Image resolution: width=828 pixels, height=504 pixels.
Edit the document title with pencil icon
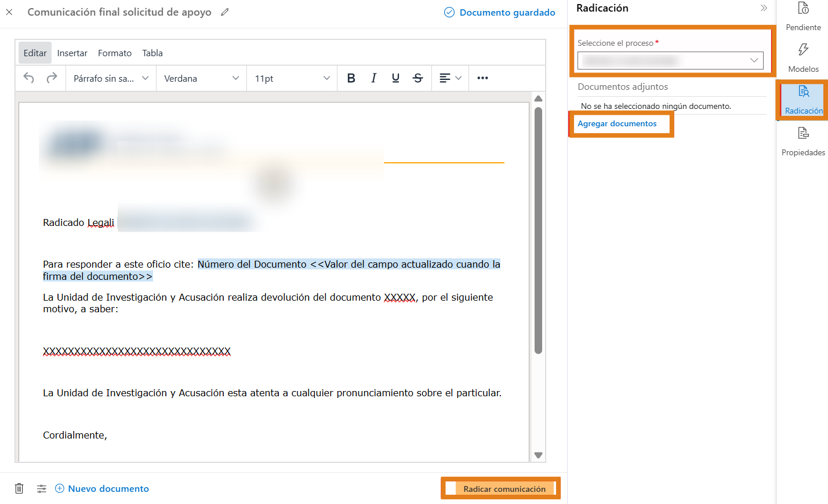(225, 12)
